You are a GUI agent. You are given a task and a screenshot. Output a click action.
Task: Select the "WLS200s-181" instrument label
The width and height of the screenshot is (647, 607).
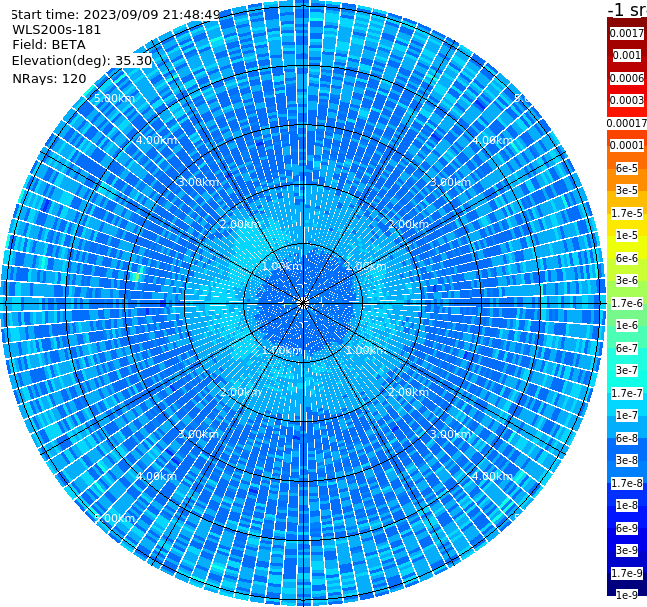click(x=57, y=30)
